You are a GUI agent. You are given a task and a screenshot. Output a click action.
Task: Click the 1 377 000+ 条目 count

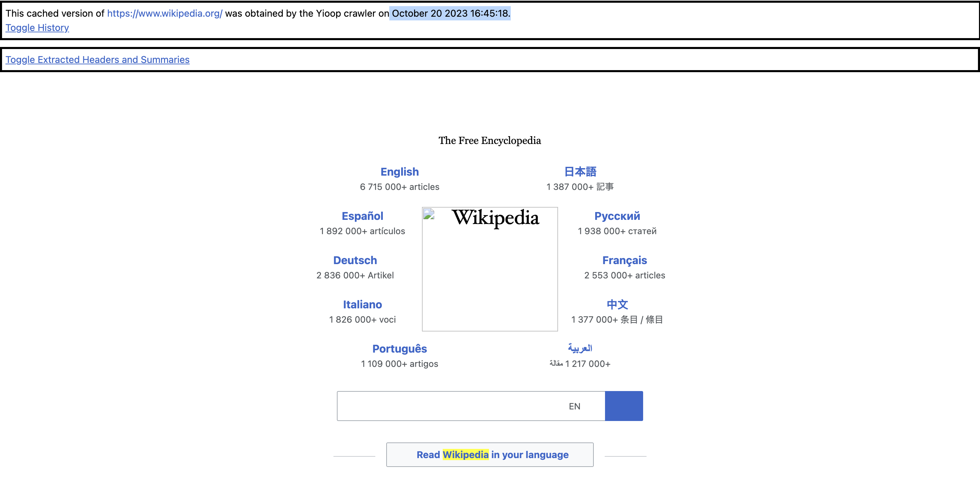(617, 319)
